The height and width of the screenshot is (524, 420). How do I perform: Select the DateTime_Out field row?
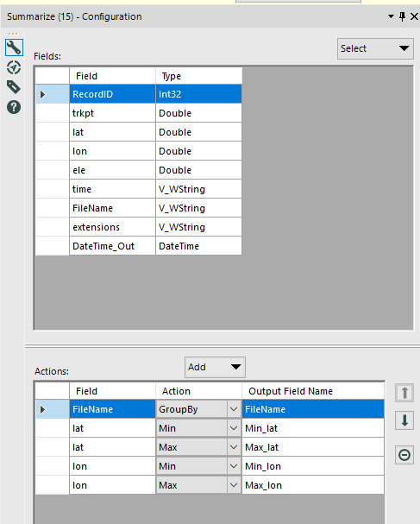point(139,246)
